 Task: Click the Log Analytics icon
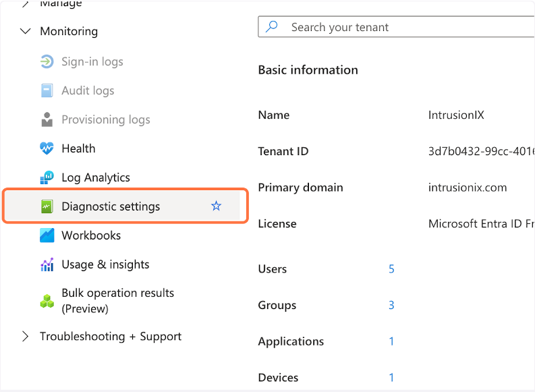(47, 178)
